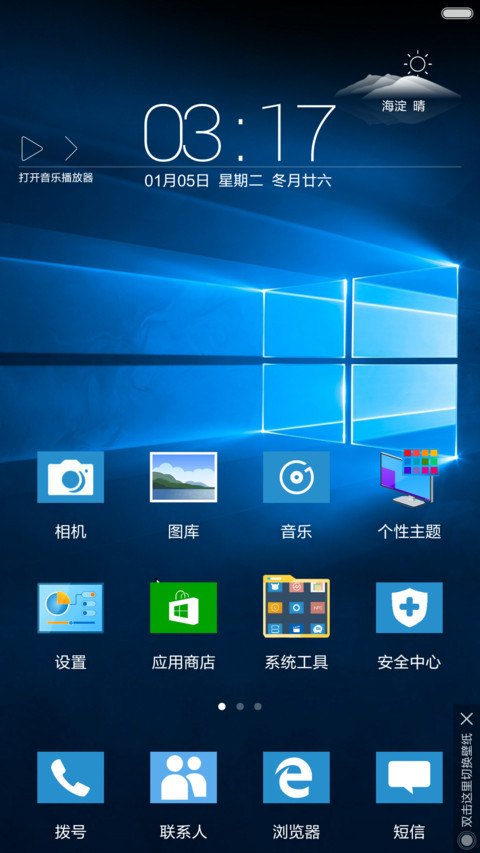Open the 图库 gallery app
Image resolution: width=480 pixels, height=853 pixels.
point(183,477)
